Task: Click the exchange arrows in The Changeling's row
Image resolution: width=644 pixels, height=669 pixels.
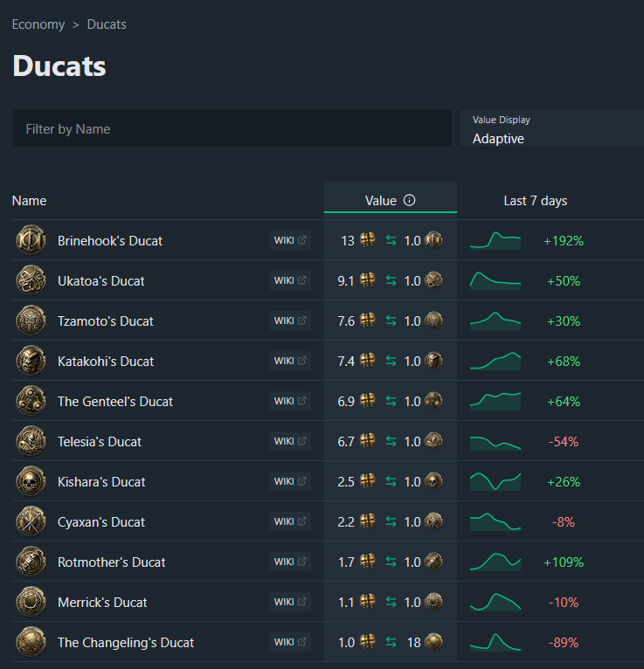Action: 391,642
